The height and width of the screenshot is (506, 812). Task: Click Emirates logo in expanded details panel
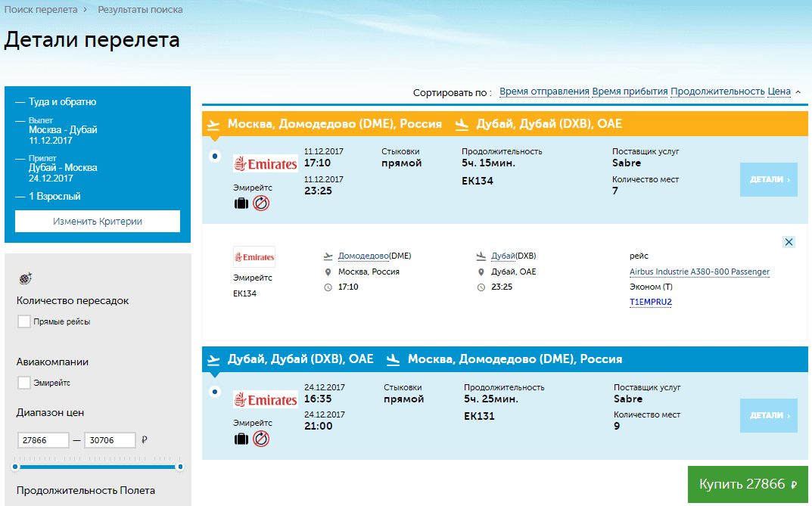[x=254, y=257]
